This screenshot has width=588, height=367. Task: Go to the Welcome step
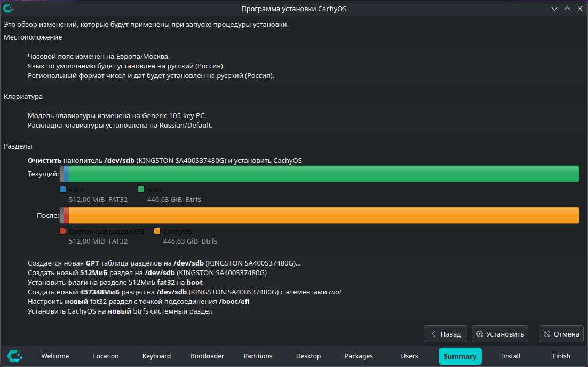pyautogui.click(x=55, y=356)
